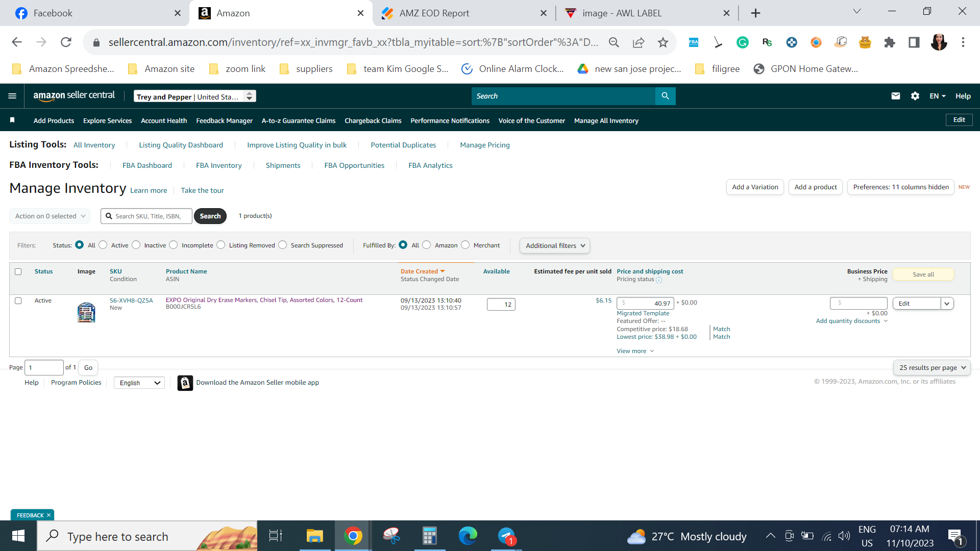The image size is (980, 551).
Task: Tick the select-all checkbox in table header
Action: point(18,271)
